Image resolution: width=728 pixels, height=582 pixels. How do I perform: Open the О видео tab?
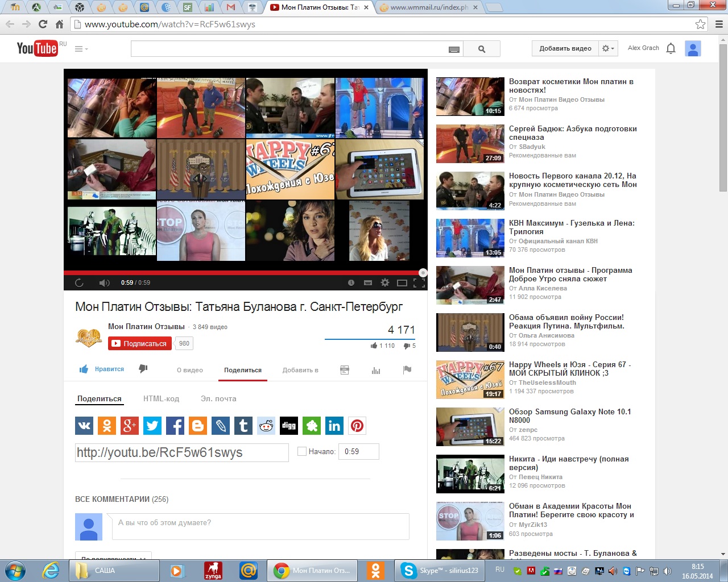coord(190,370)
